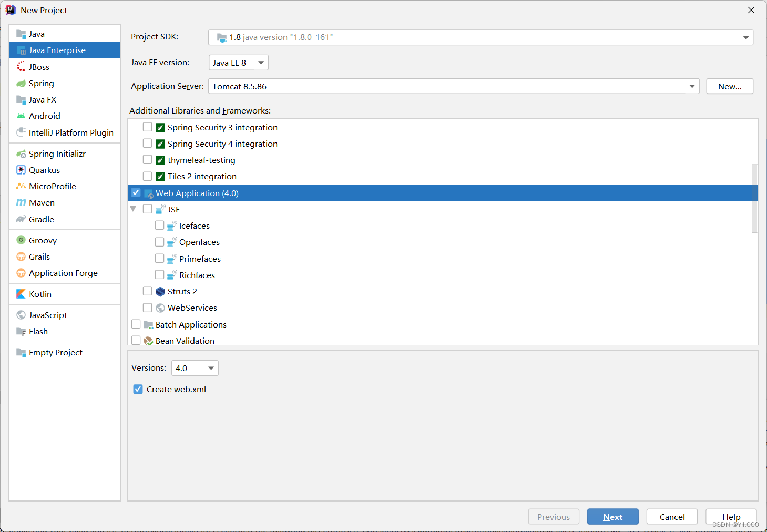Open the Java EE version dropdown
Screen dimensions: 767x532
(239, 63)
